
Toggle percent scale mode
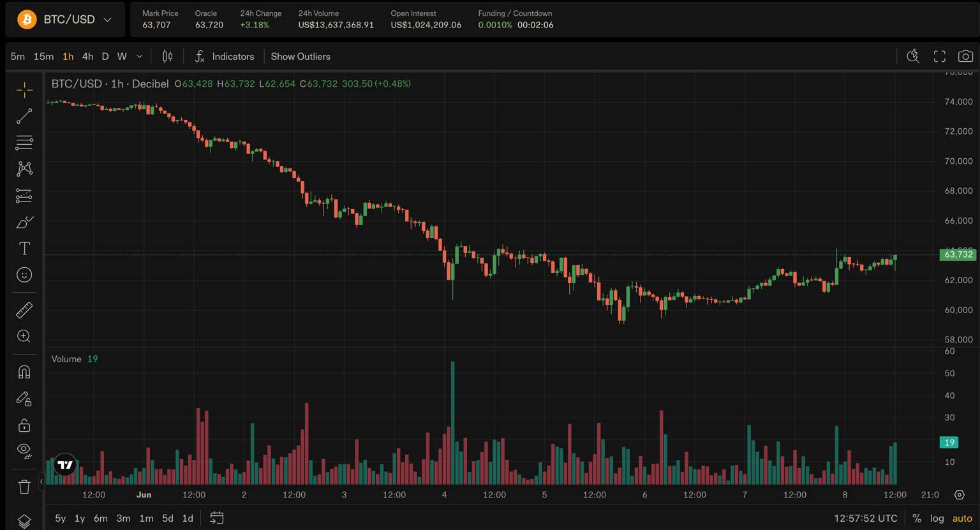[x=917, y=518]
